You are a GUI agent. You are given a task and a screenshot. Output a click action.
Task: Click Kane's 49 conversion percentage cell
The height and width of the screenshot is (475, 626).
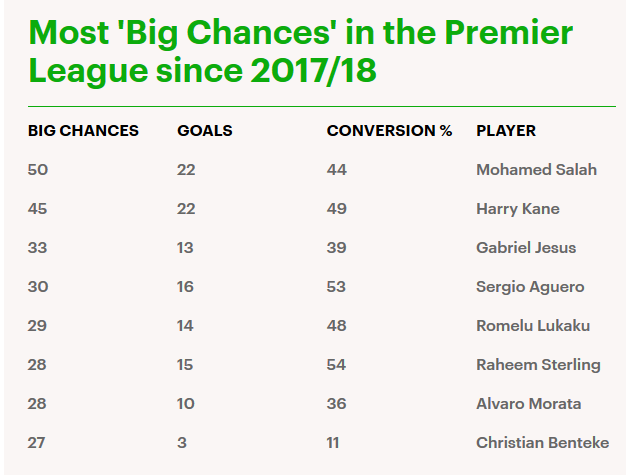click(336, 209)
